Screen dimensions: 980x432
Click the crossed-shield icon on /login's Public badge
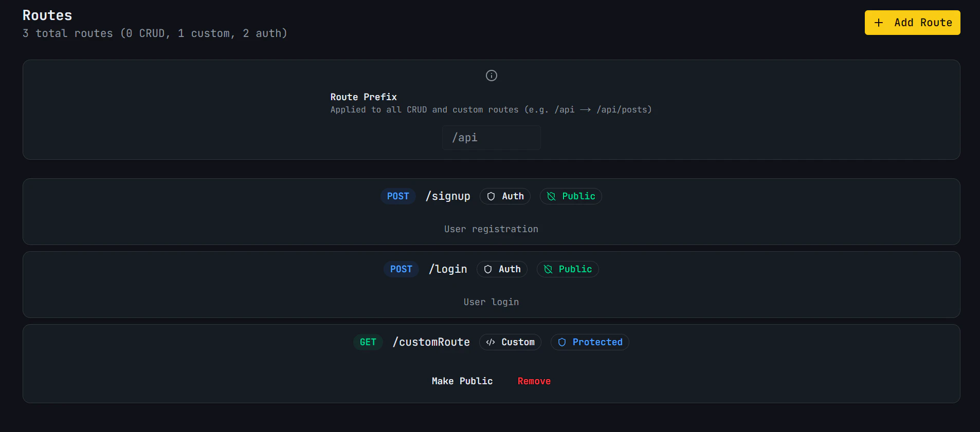click(548, 269)
